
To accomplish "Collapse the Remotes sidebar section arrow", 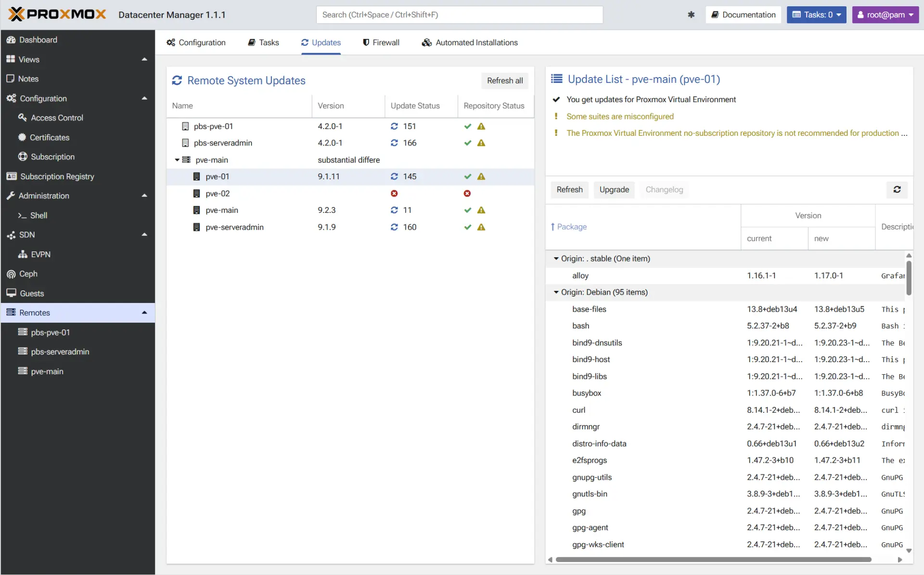I will (x=144, y=313).
